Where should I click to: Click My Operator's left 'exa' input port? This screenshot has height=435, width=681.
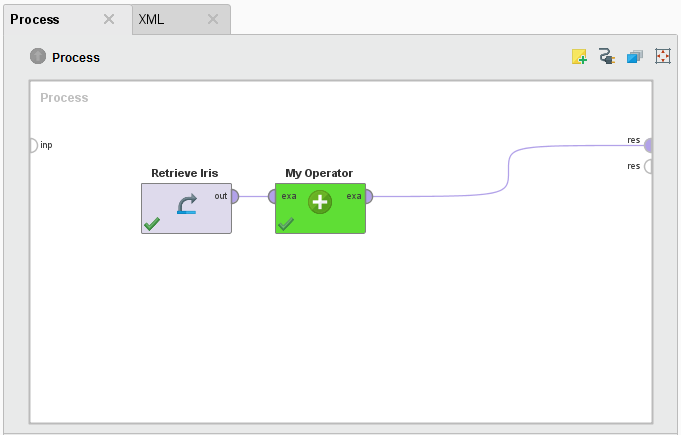pyautogui.click(x=272, y=196)
